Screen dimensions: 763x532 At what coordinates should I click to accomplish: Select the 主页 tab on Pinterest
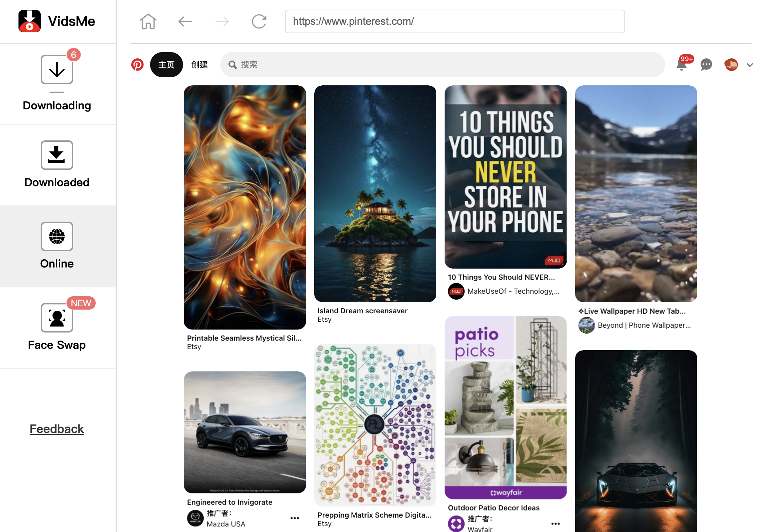point(166,65)
